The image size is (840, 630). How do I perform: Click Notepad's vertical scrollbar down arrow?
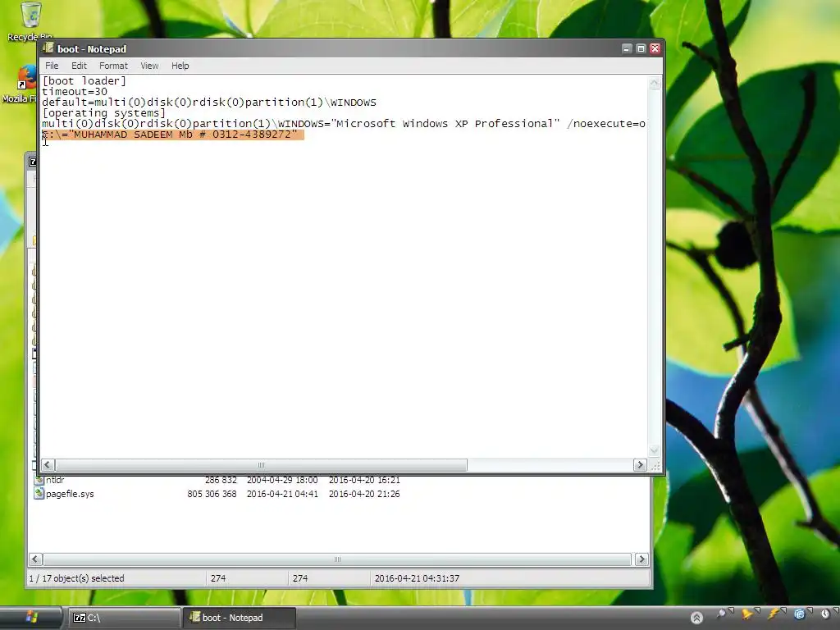pyautogui.click(x=654, y=450)
